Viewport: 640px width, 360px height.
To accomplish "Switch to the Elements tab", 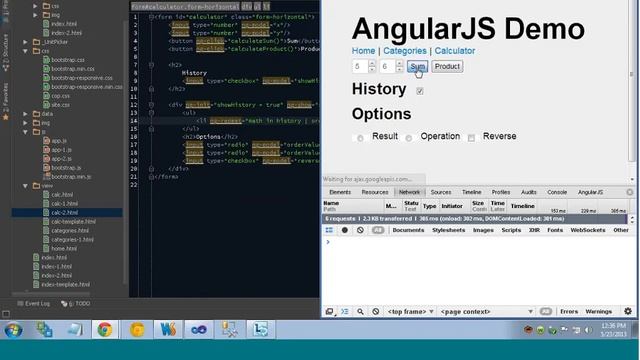I will coord(340,192).
